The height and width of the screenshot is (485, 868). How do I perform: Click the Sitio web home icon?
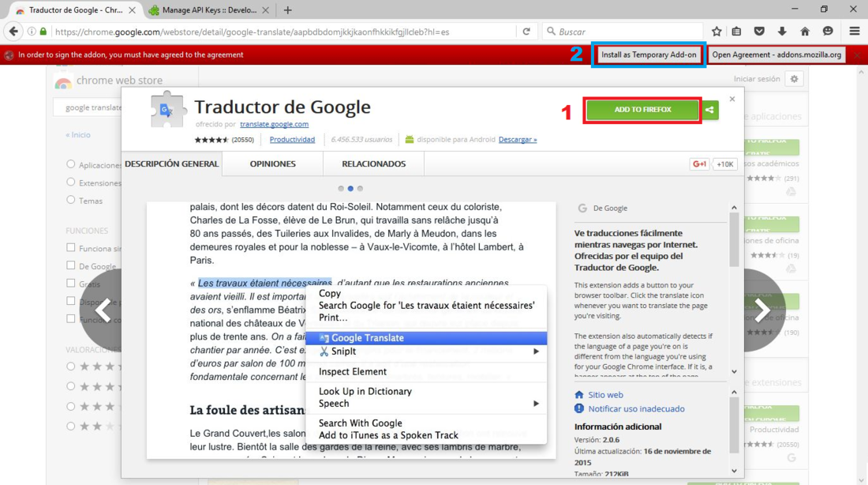pos(579,395)
